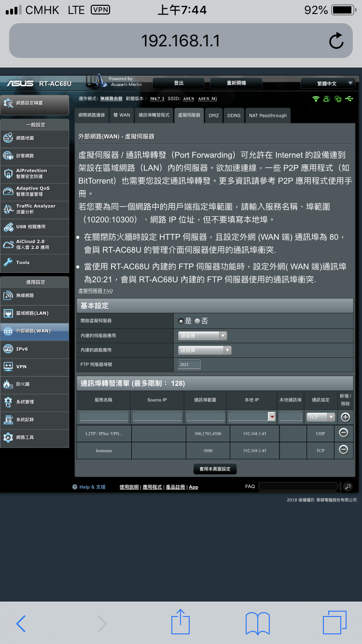Open the 產品註冊 link
Image resolution: width=362 pixels, height=644 pixels.
click(175, 487)
